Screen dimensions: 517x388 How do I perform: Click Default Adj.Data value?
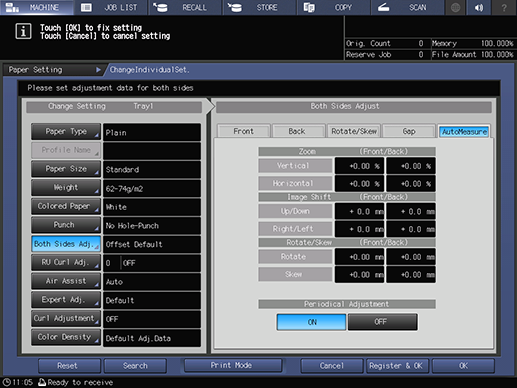152,338
